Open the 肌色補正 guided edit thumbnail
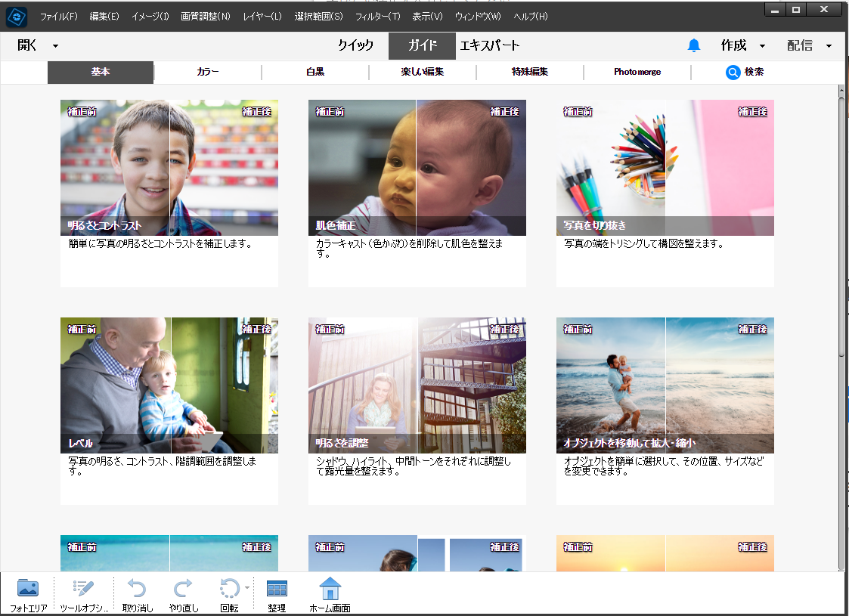 [x=417, y=168]
